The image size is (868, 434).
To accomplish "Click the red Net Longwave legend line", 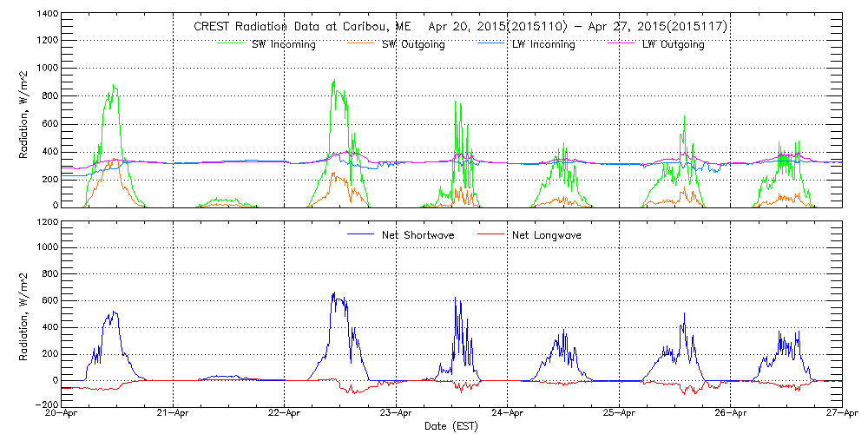I will 491,235.
